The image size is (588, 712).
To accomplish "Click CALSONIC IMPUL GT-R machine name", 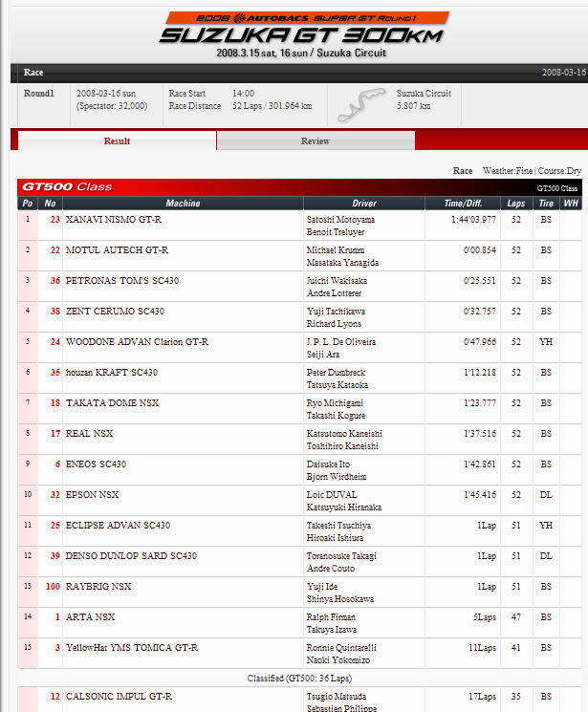I will pos(120,697).
